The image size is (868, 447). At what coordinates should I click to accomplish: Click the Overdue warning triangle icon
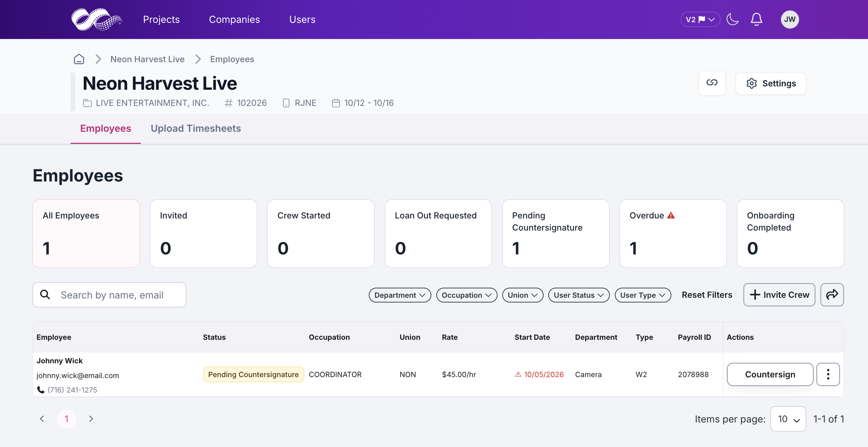[x=671, y=215]
